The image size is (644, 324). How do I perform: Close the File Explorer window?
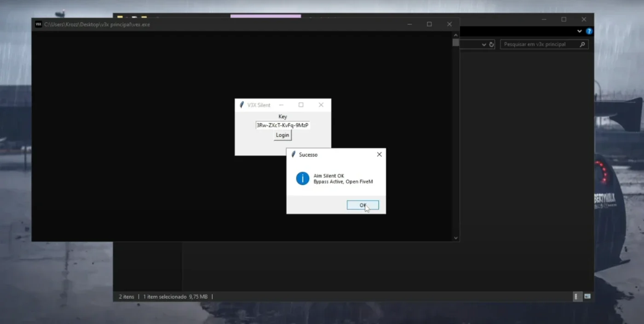click(584, 19)
